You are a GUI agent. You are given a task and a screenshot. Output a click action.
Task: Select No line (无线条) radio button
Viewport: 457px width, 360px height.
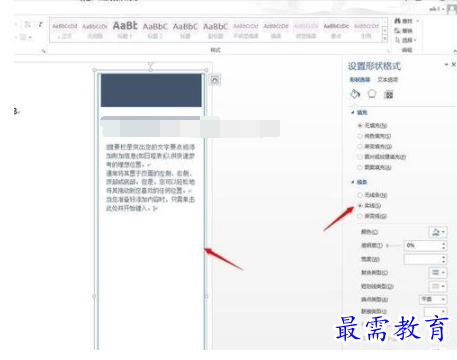click(360, 195)
